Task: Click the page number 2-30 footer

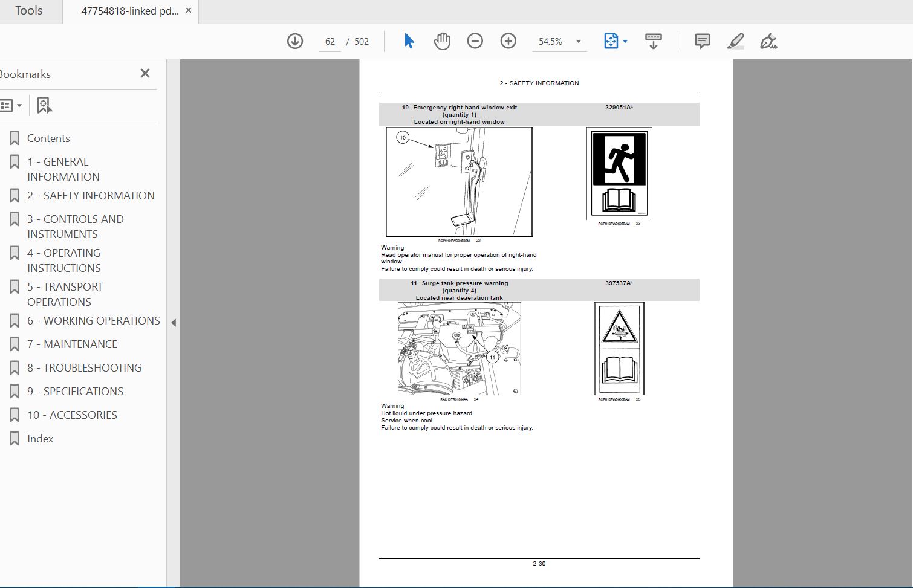Action: point(539,564)
